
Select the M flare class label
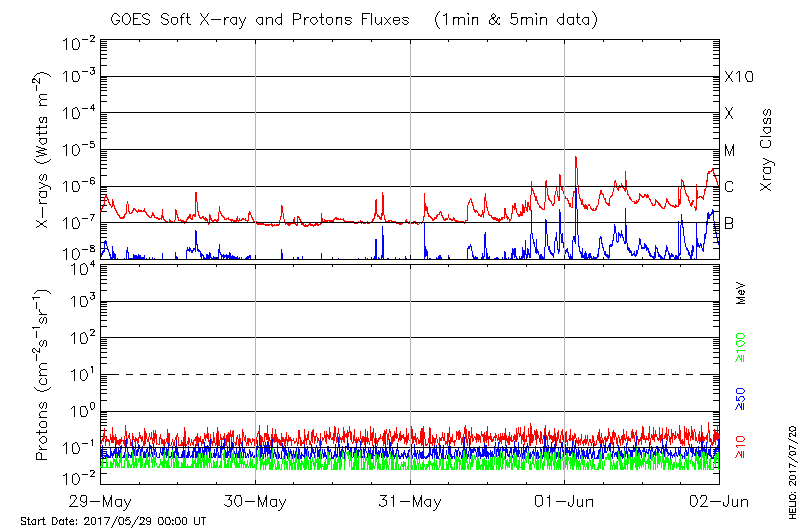[730, 151]
